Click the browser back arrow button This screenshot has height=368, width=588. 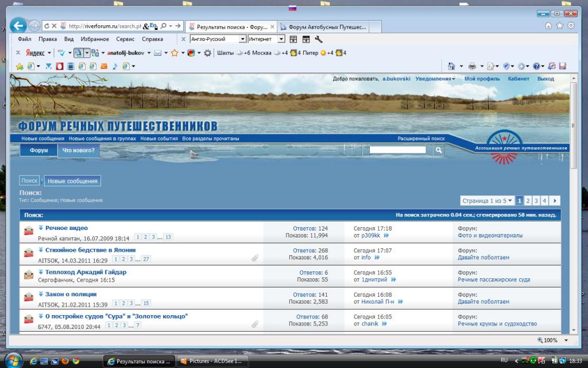18,26
